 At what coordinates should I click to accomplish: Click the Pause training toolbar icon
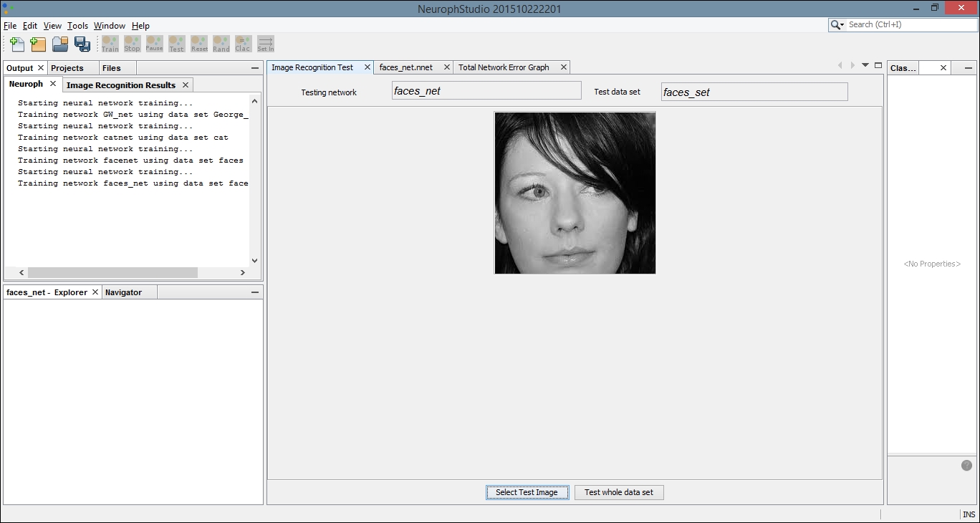click(x=155, y=44)
